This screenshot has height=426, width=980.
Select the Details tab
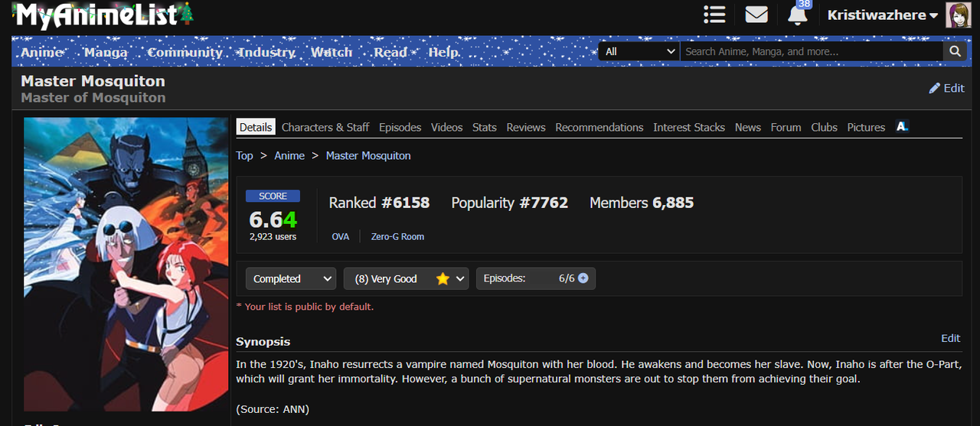click(256, 127)
